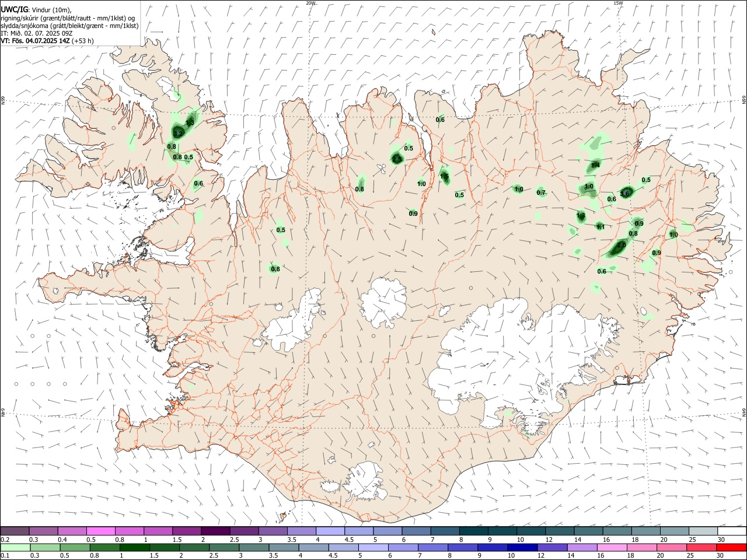Select the 'slydda/snjókoma' legend description line
747x560 pixels.
click(69, 26)
